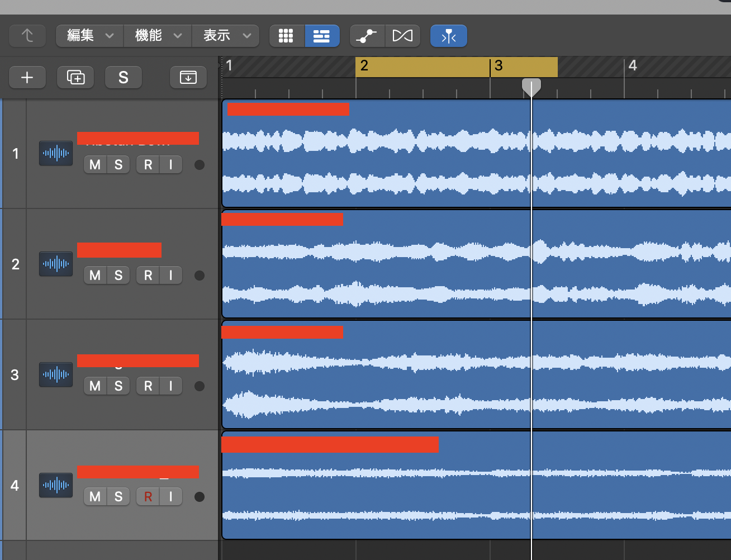
Task: Open the 機能 dropdown menu
Action: [x=158, y=36]
